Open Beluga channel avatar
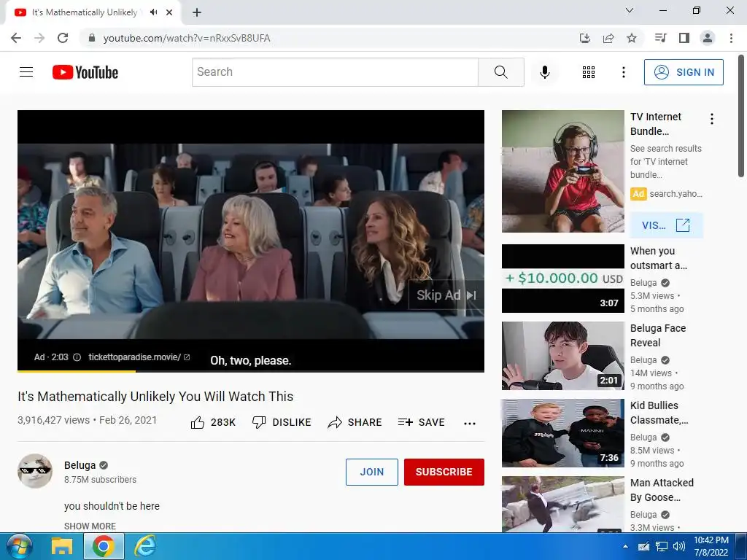 (35, 471)
